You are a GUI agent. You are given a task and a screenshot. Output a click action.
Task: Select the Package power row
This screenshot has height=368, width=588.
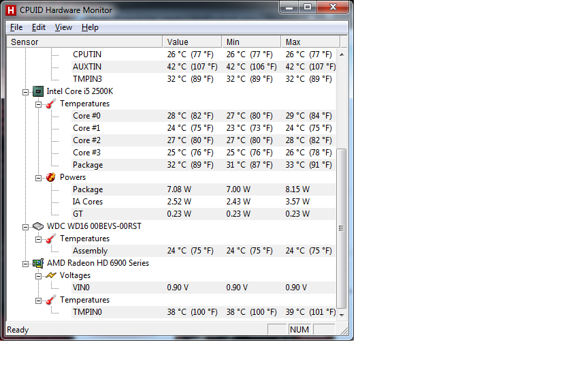click(x=203, y=189)
